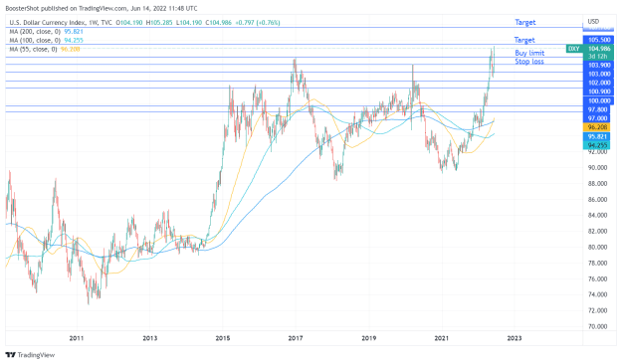Viewport: 622px width, 364px height.
Task: Click the 3d 12h countdown label
Action: pos(598,57)
